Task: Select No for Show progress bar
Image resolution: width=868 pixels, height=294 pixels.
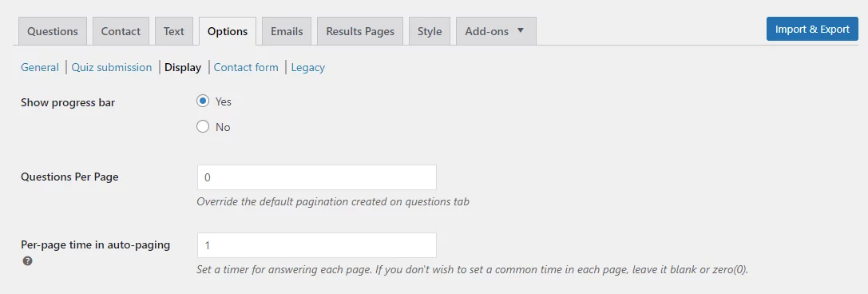Action: (x=203, y=127)
